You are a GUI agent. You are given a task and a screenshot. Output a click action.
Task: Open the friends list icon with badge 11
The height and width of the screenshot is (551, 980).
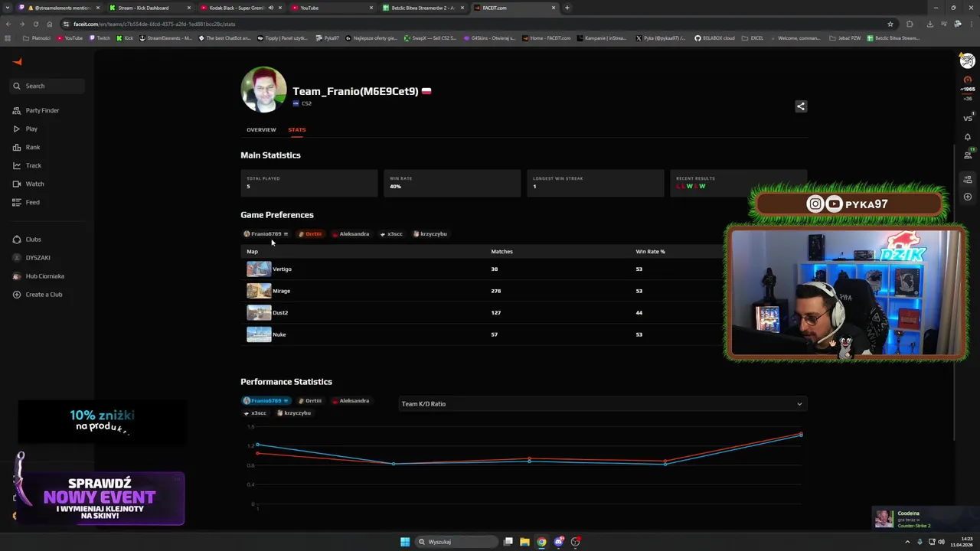pyautogui.click(x=968, y=155)
